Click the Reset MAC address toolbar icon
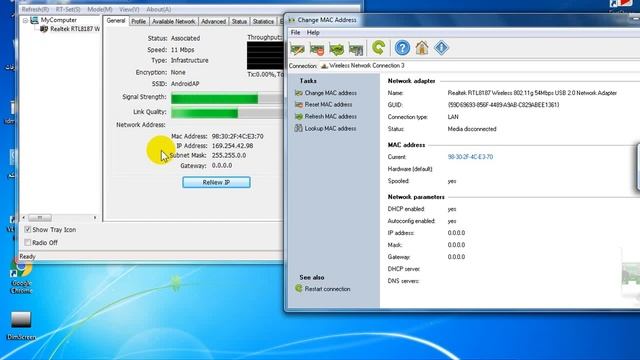This screenshot has height=360, width=640. pyautogui.click(x=317, y=49)
